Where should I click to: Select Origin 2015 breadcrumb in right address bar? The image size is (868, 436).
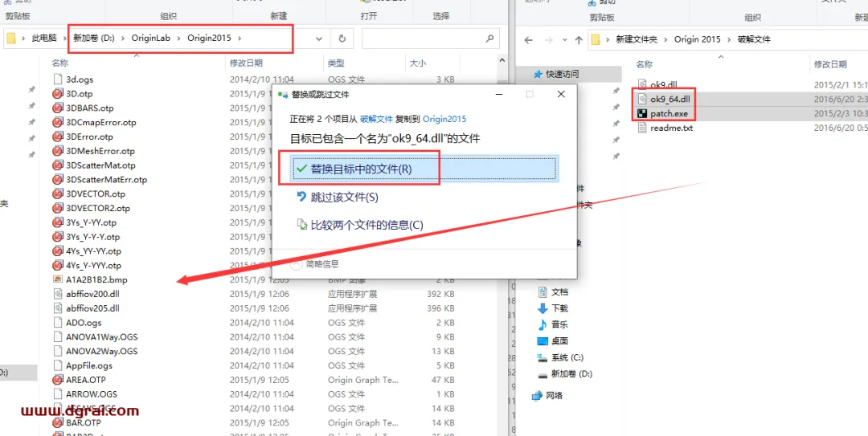[698, 39]
